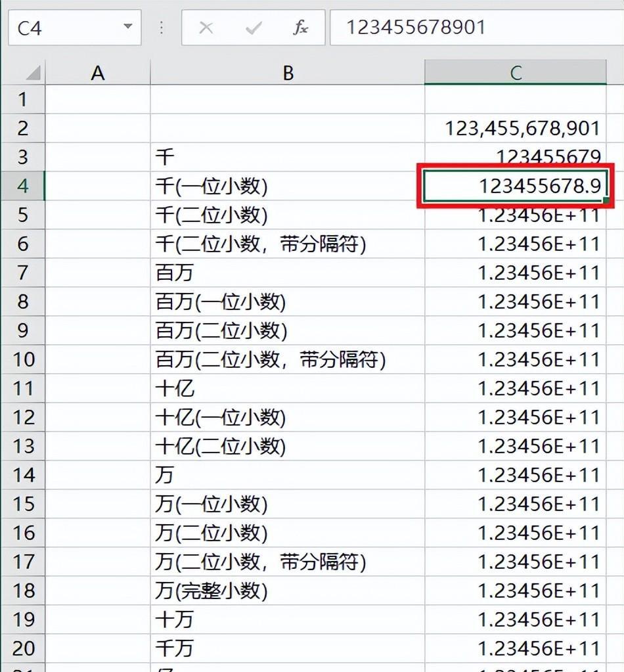Click cell 千(一位小数)
The width and height of the screenshot is (624, 672).
[288, 186]
